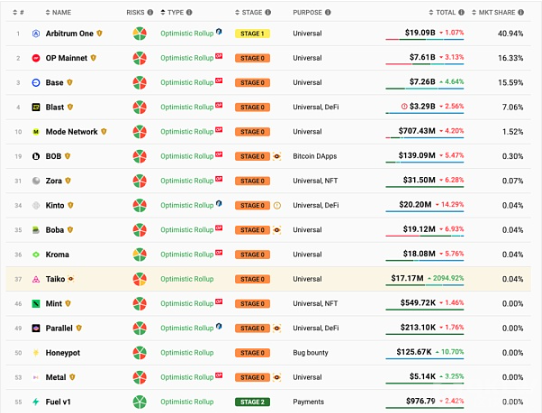Open Kroma project logo icon
The image size is (542, 413).
[36, 255]
